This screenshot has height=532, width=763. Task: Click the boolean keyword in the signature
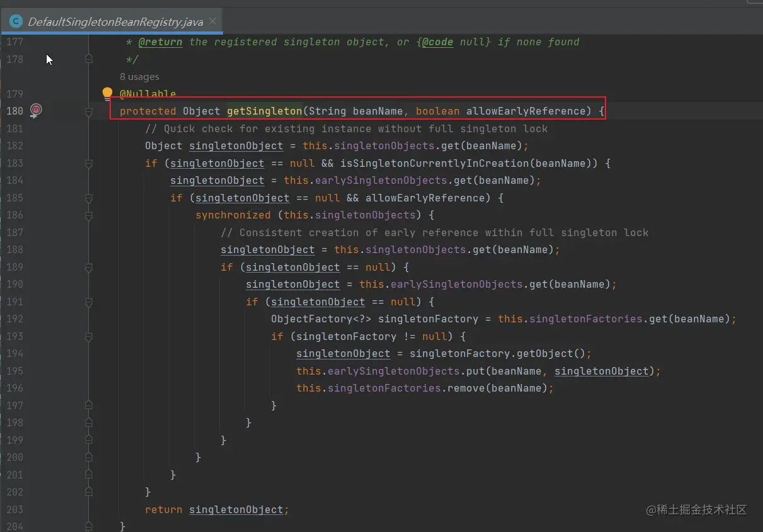pyautogui.click(x=438, y=111)
